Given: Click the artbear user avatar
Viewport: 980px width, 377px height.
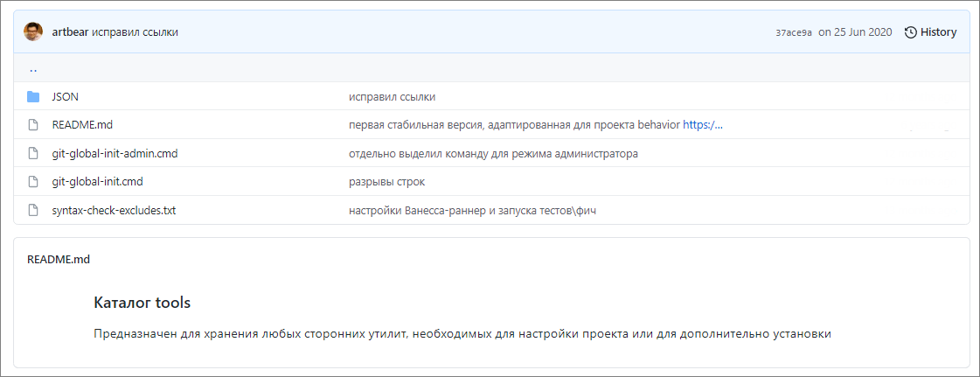Looking at the screenshot, I should (x=33, y=32).
